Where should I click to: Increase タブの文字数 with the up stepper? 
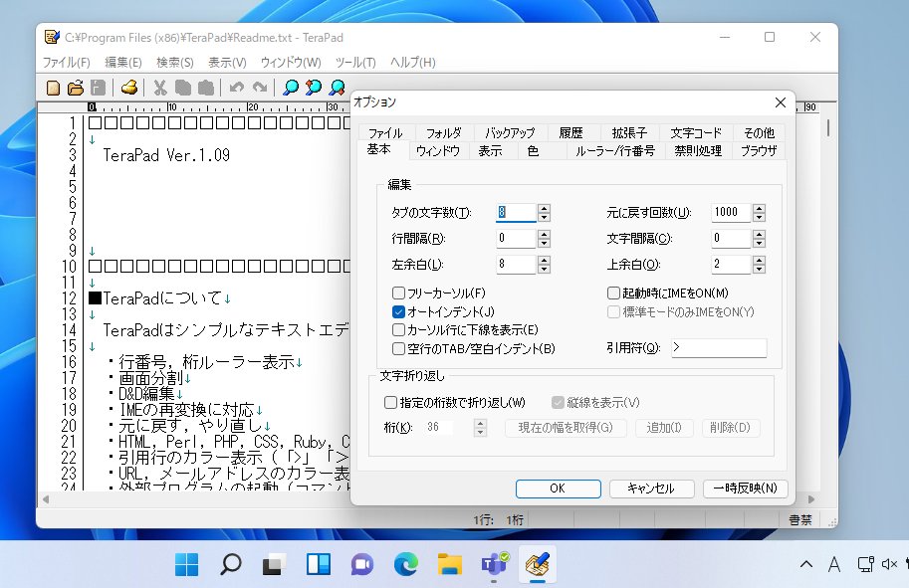543,207
